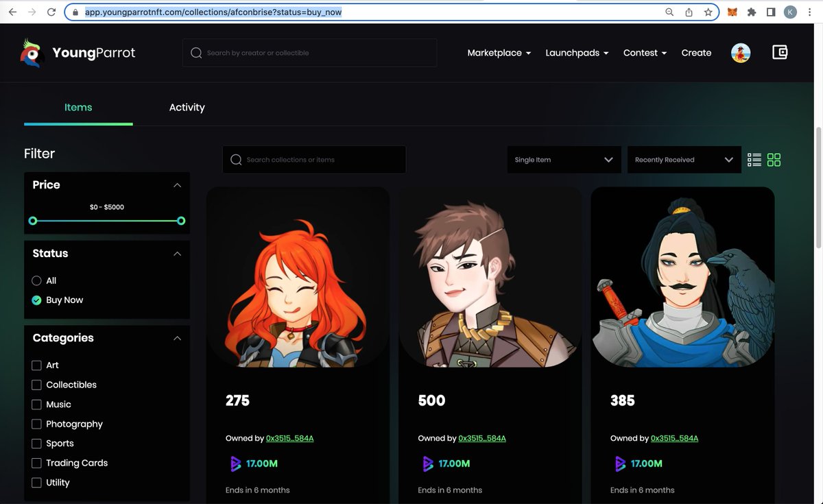Focus the search by creator or collectible field
The height and width of the screenshot is (504, 823).
[310, 53]
